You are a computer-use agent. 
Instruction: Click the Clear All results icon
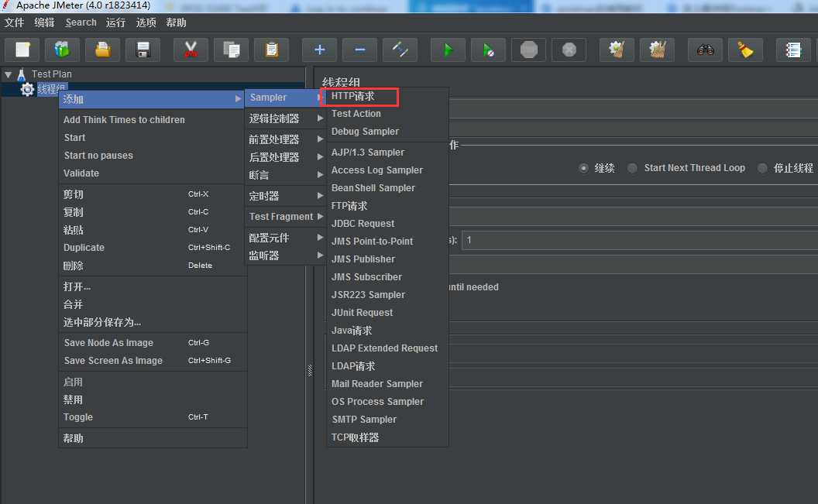(x=658, y=50)
